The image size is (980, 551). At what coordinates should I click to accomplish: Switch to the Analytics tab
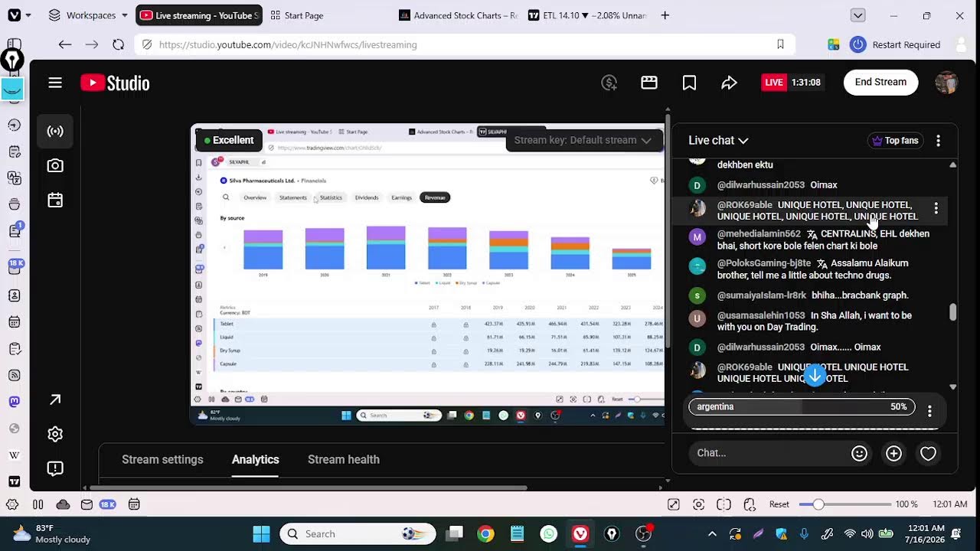point(255,459)
